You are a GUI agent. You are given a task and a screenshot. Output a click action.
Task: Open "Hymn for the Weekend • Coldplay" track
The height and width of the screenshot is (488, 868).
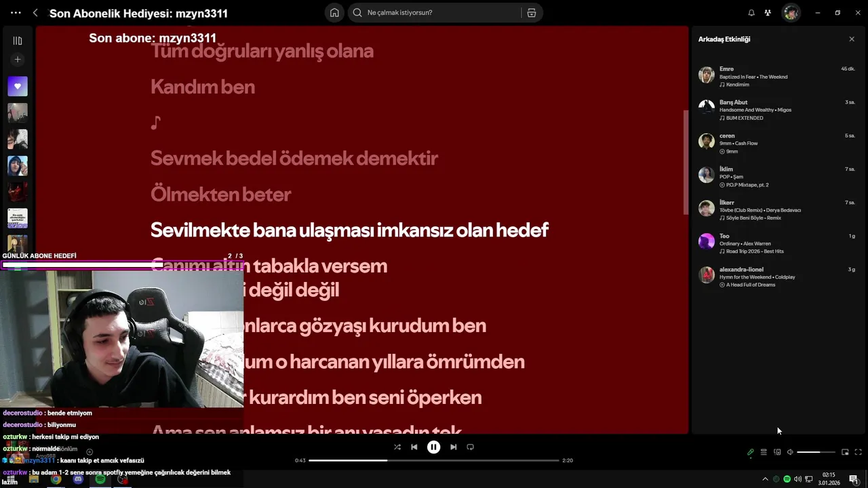point(757,277)
